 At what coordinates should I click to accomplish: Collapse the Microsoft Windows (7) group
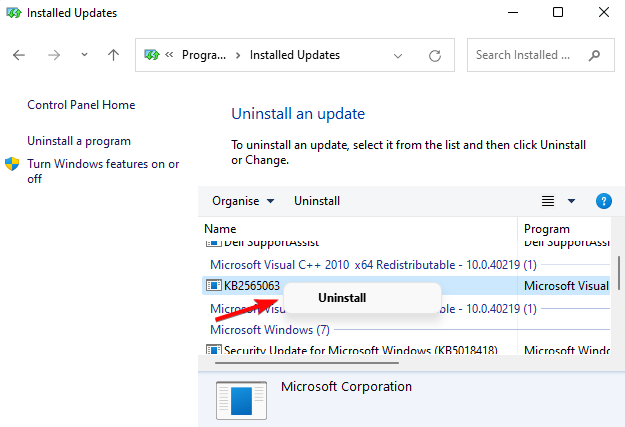269,330
